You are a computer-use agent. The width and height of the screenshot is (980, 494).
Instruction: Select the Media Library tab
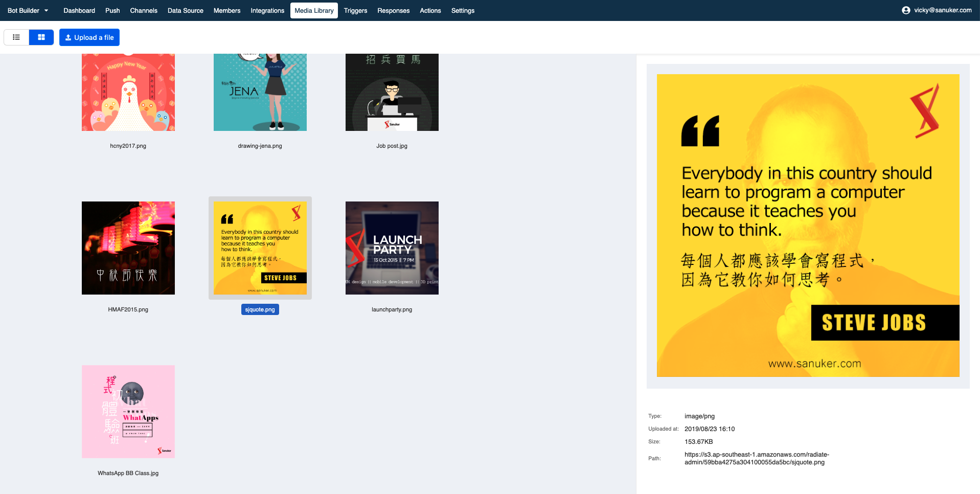[x=314, y=10]
